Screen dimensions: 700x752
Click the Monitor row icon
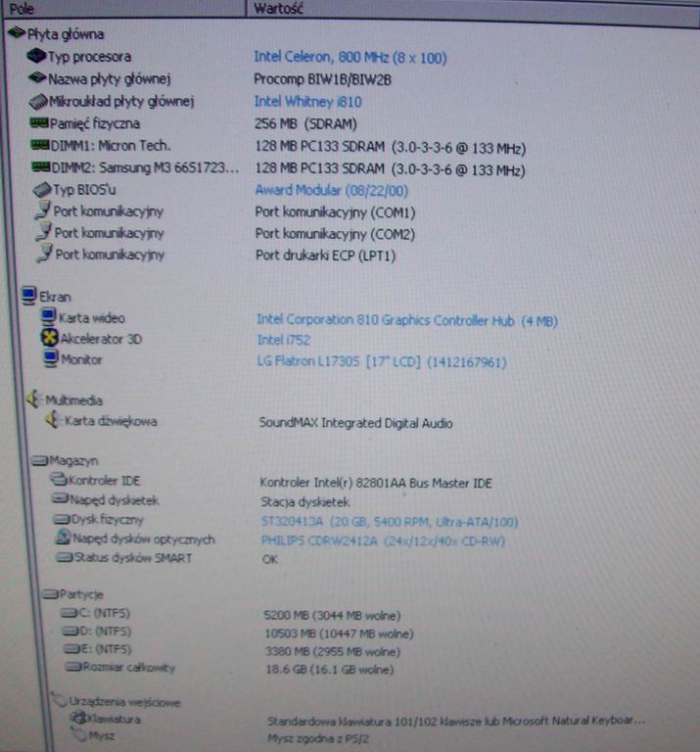point(51,358)
